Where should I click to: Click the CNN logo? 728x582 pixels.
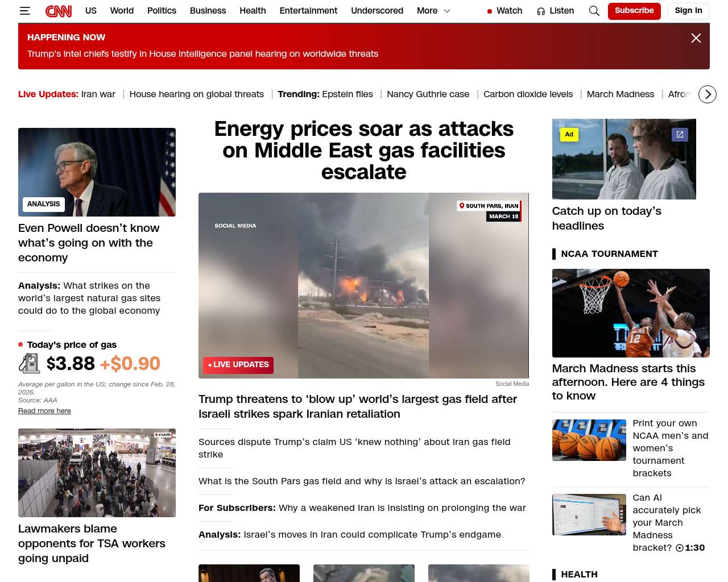(59, 11)
